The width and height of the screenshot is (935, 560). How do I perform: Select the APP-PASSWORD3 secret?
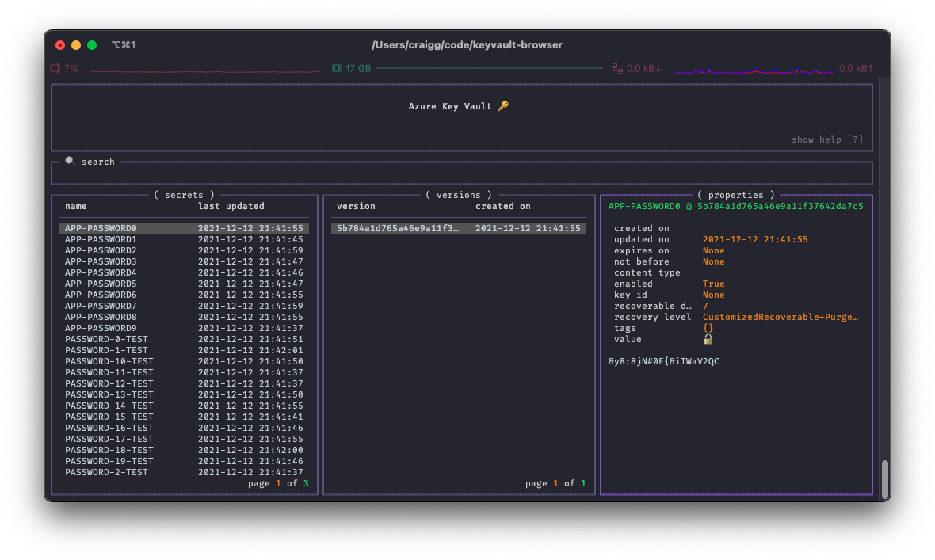point(185,261)
